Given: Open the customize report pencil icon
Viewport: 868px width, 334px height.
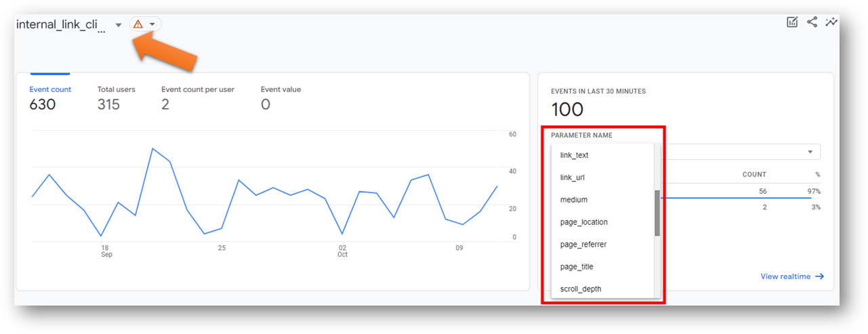Looking at the screenshot, I should click(x=792, y=22).
